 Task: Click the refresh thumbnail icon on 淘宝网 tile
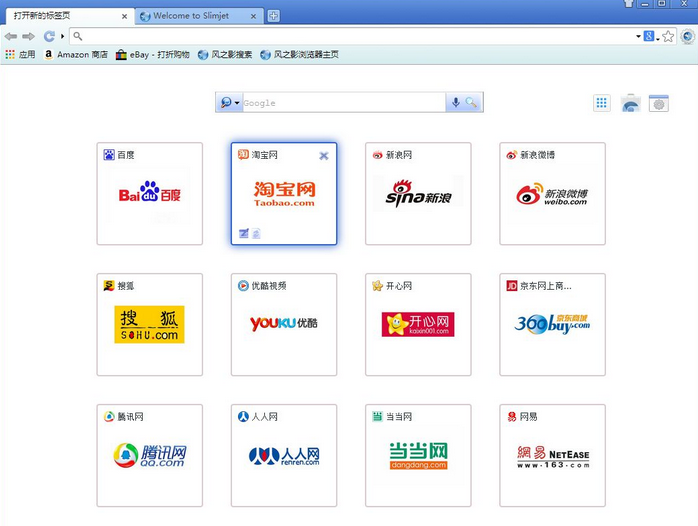click(256, 233)
